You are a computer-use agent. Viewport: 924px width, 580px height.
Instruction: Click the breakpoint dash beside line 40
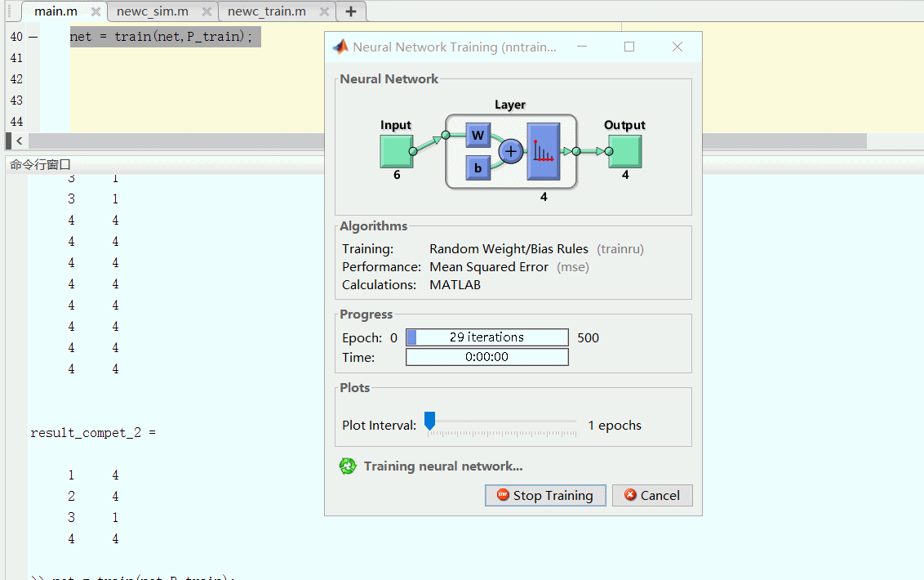[33, 37]
